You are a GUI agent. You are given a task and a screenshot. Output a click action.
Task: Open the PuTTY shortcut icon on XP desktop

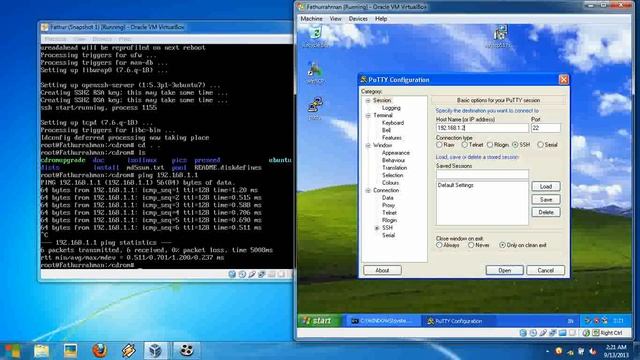click(x=315, y=108)
